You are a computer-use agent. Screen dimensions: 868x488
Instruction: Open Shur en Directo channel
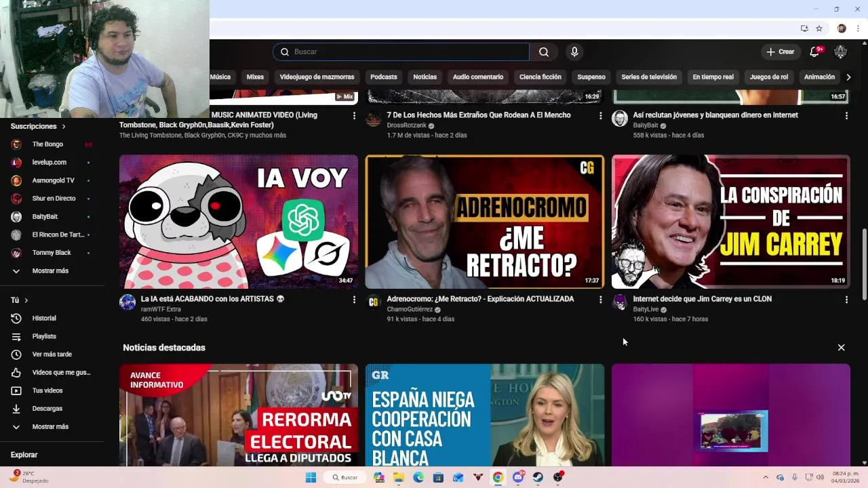(52, 199)
